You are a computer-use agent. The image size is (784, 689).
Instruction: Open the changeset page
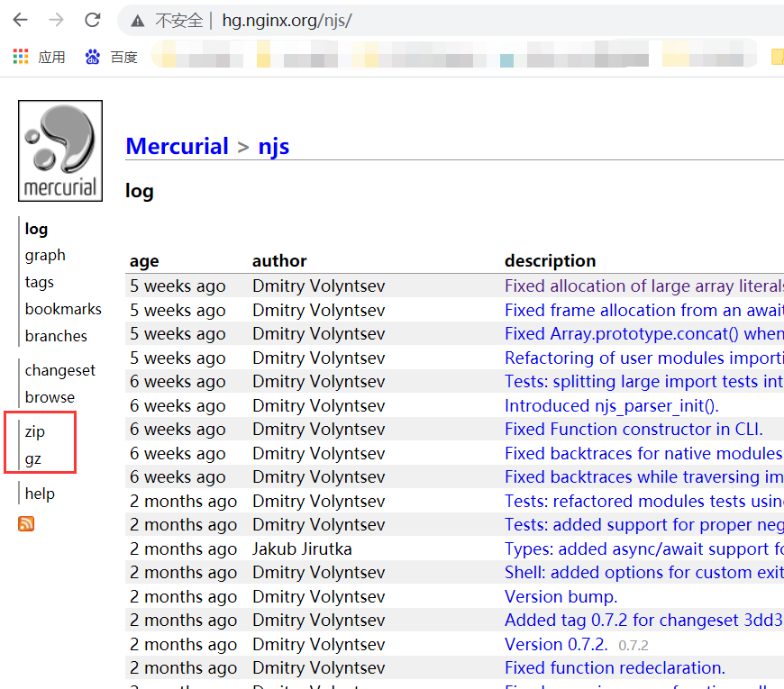coord(59,370)
